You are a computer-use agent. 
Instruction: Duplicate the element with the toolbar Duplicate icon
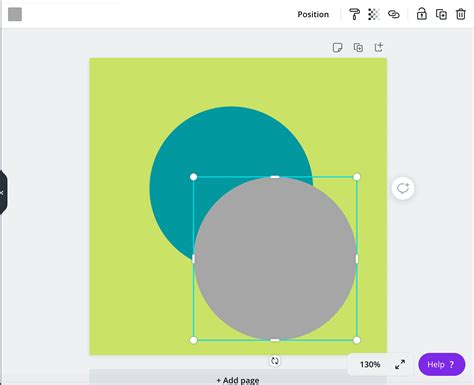(441, 14)
